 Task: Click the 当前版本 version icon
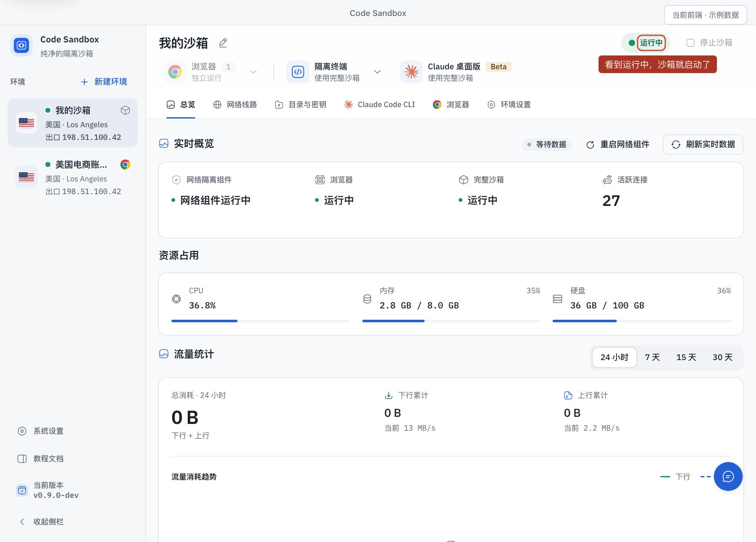click(22, 490)
